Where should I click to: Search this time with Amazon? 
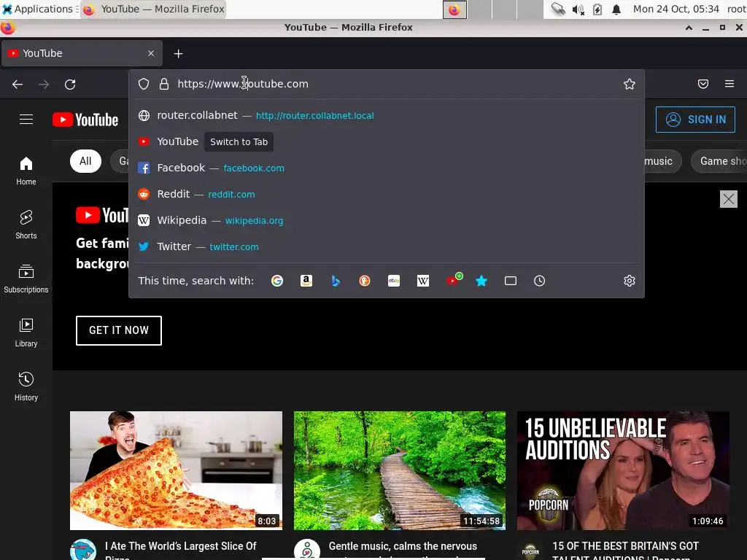point(306,281)
